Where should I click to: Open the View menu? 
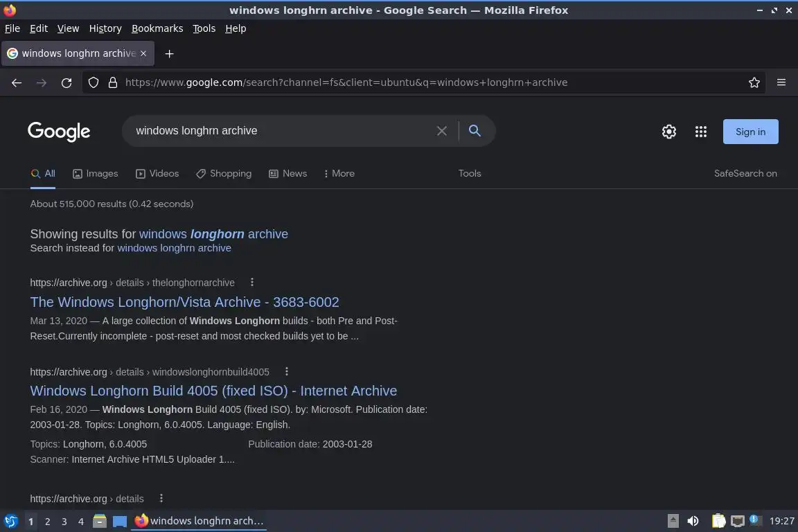68,28
